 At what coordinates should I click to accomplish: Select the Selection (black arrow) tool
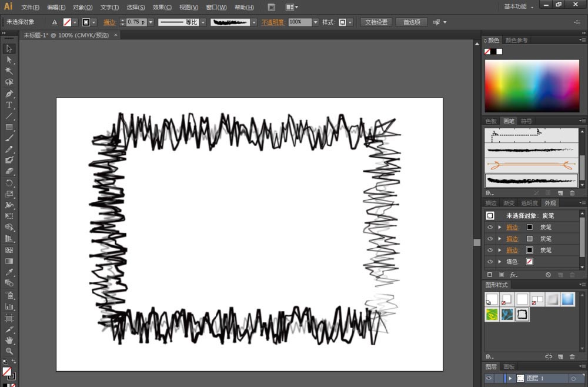[9, 49]
